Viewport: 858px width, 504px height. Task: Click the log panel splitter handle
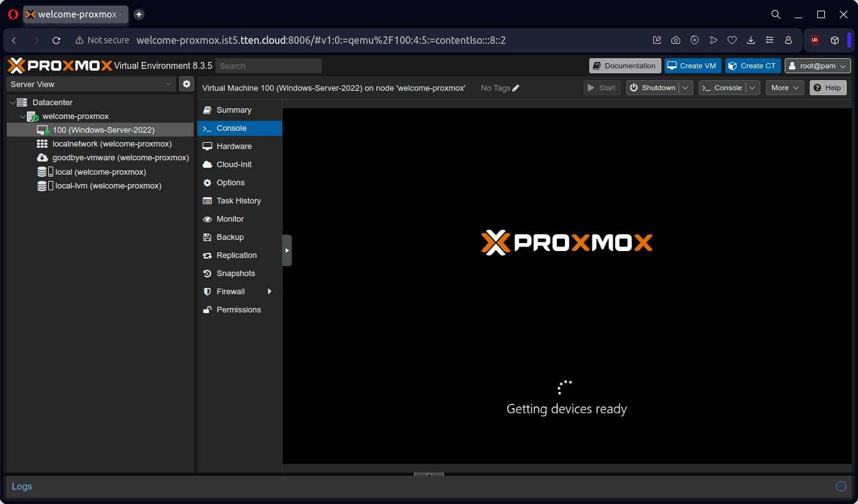click(x=429, y=475)
